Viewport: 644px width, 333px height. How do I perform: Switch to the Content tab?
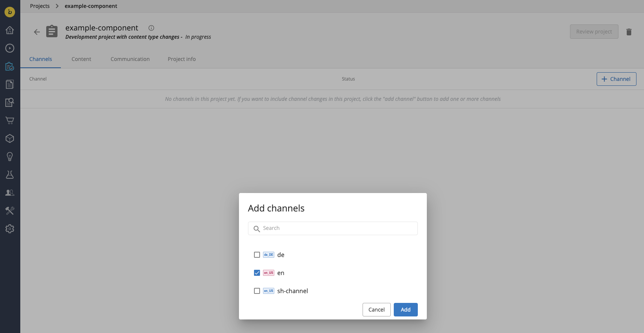(x=82, y=59)
